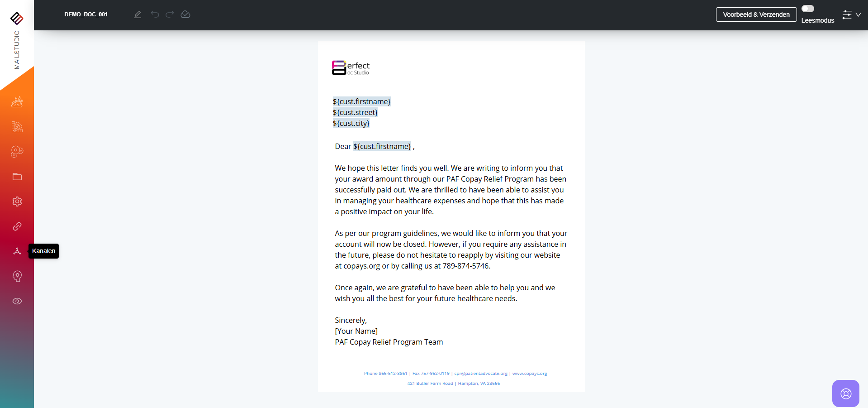
Task: Click the discs media icon in sidebar
Action: pyautogui.click(x=17, y=152)
